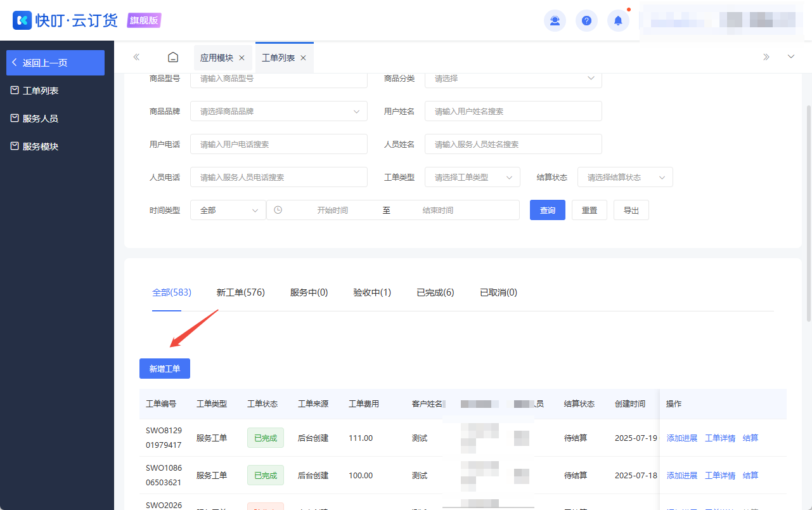Click the 结束时间 date field

(x=438, y=210)
